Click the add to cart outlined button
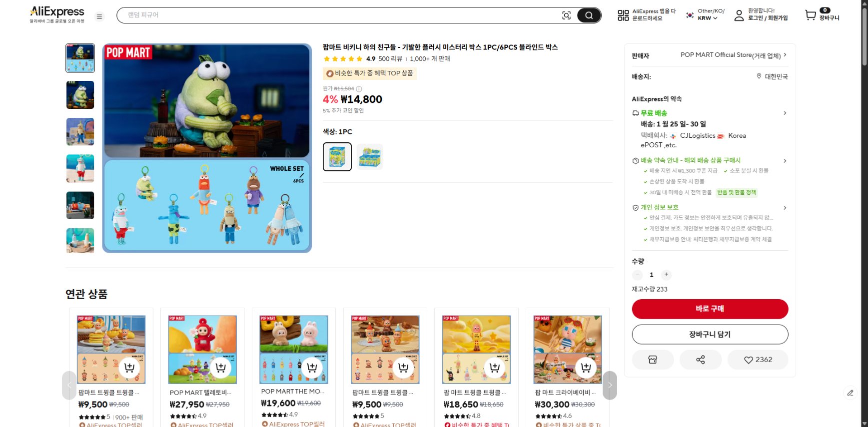Image resolution: width=868 pixels, height=427 pixels. pos(710,335)
